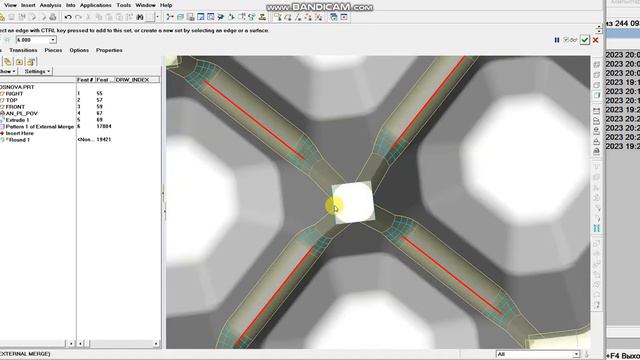
Task: Open the Analysis menu
Action: (50, 5)
